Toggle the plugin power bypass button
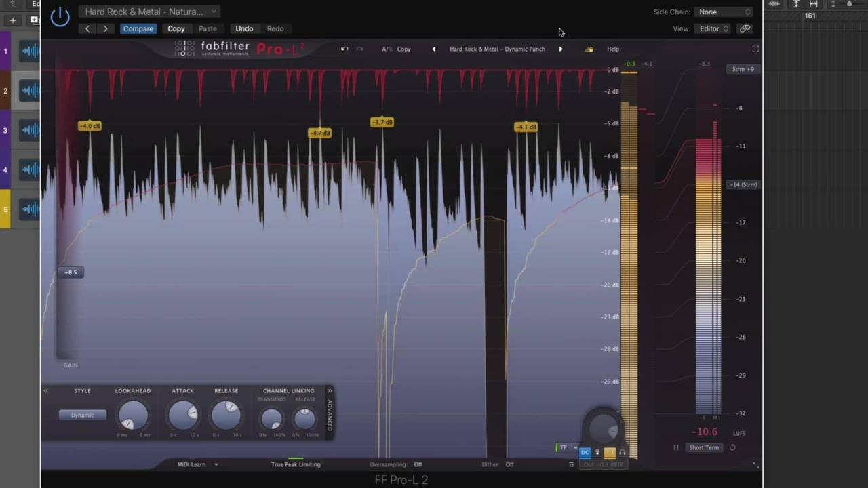The image size is (868, 488). click(60, 17)
